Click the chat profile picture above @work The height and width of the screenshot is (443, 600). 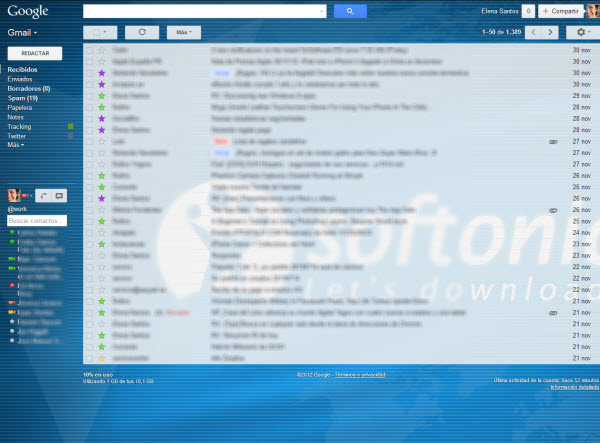coord(14,195)
